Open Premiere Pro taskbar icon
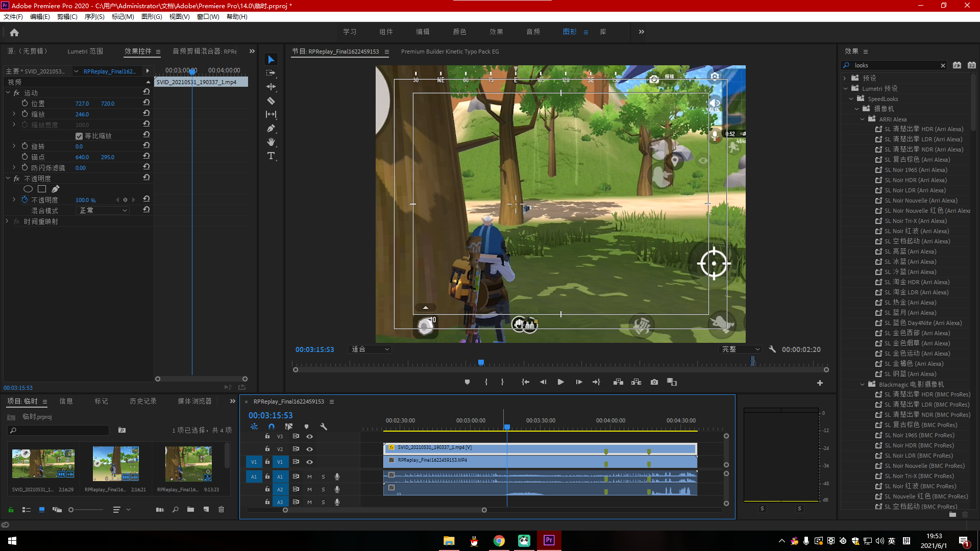 click(549, 540)
